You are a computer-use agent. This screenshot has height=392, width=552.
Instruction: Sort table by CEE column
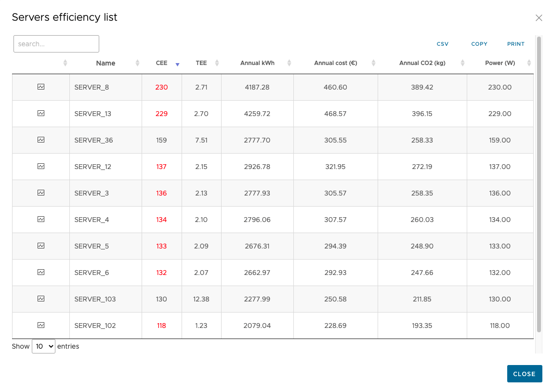click(161, 63)
